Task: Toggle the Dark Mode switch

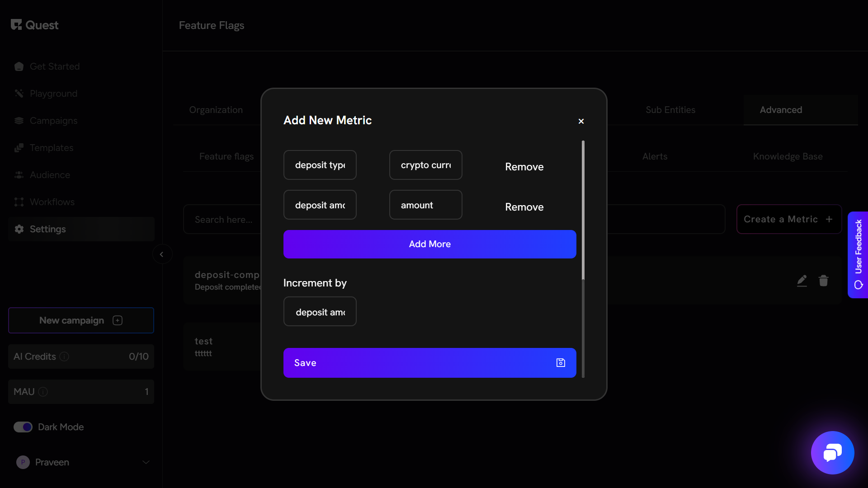Action: click(x=23, y=427)
